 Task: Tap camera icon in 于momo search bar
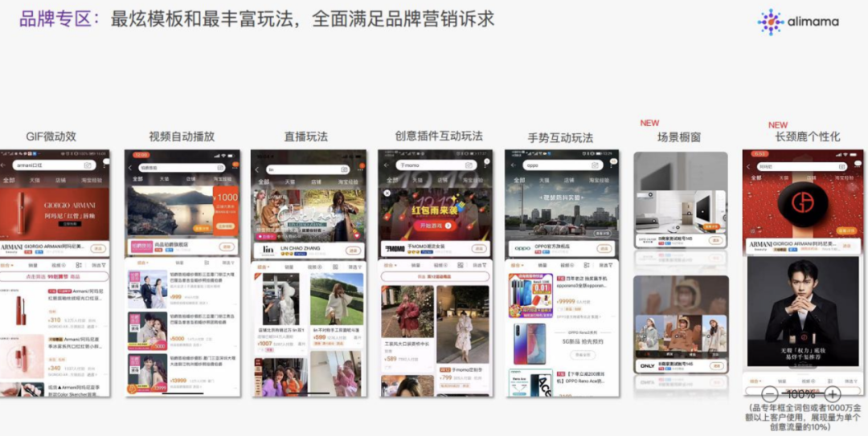pos(469,165)
